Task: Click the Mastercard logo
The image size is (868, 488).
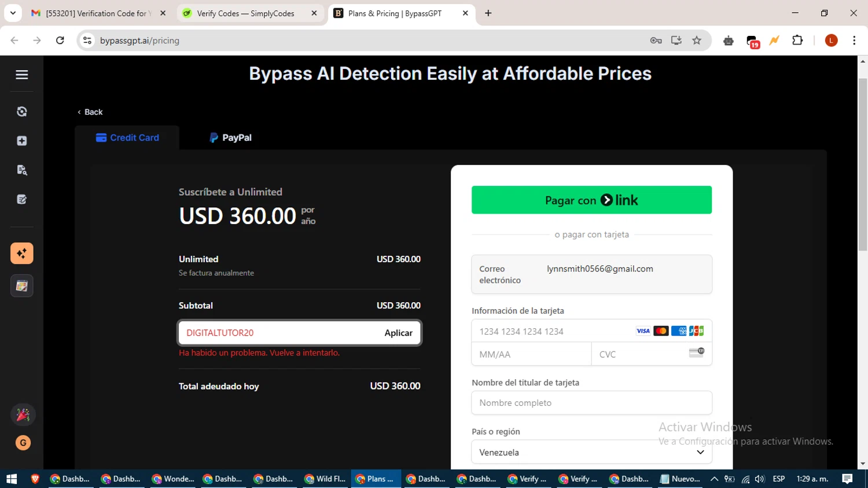Action: (x=661, y=331)
